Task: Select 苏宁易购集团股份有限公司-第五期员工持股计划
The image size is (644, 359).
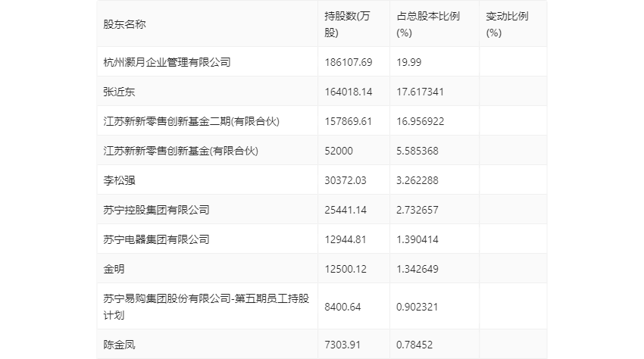Action: pyautogui.click(x=206, y=307)
